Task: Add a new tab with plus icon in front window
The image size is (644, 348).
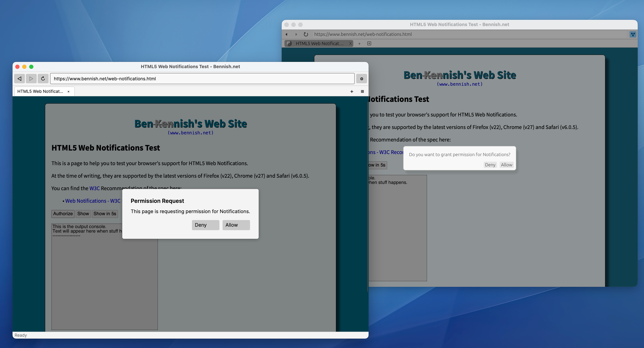Action: pyautogui.click(x=352, y=91)
